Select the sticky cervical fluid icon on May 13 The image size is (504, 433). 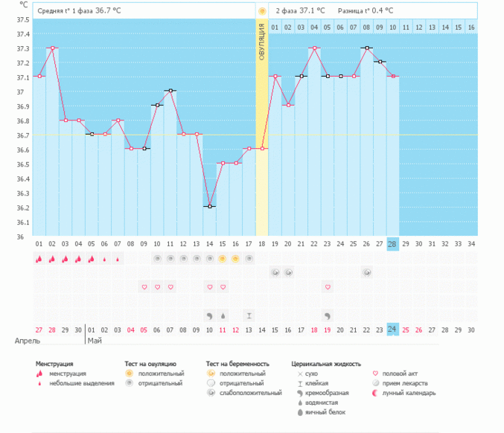coord(249,315)
